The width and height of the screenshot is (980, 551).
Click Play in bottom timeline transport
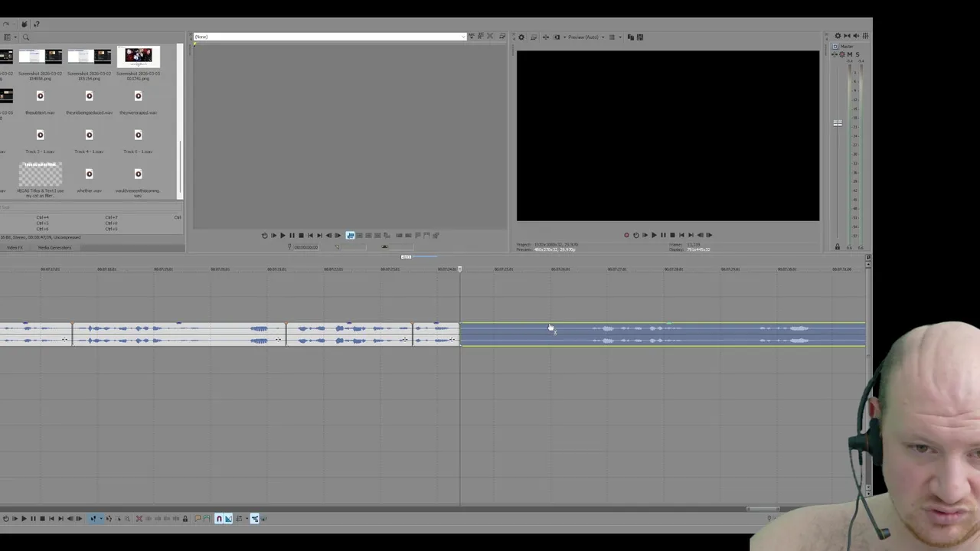[24, 518]
